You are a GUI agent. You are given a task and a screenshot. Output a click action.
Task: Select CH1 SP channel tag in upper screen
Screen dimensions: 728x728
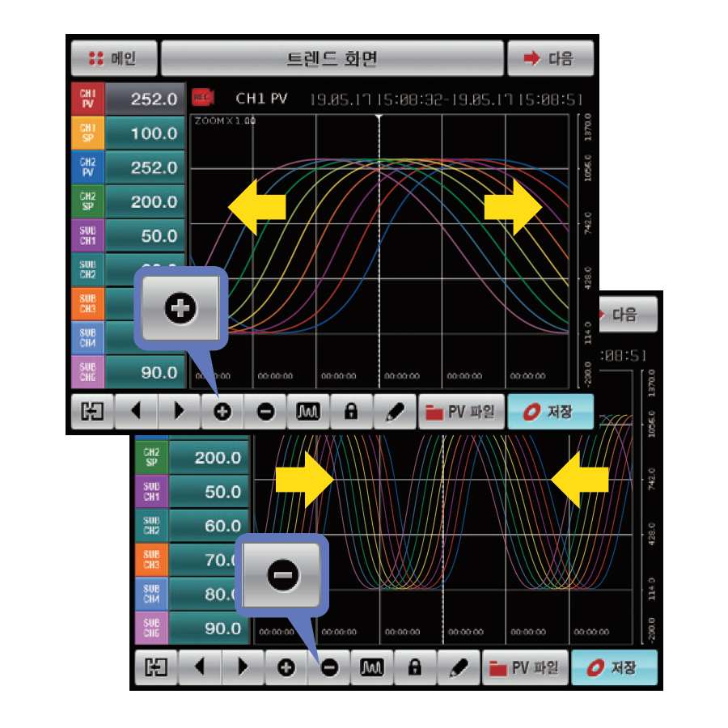[x=87, y=133]
